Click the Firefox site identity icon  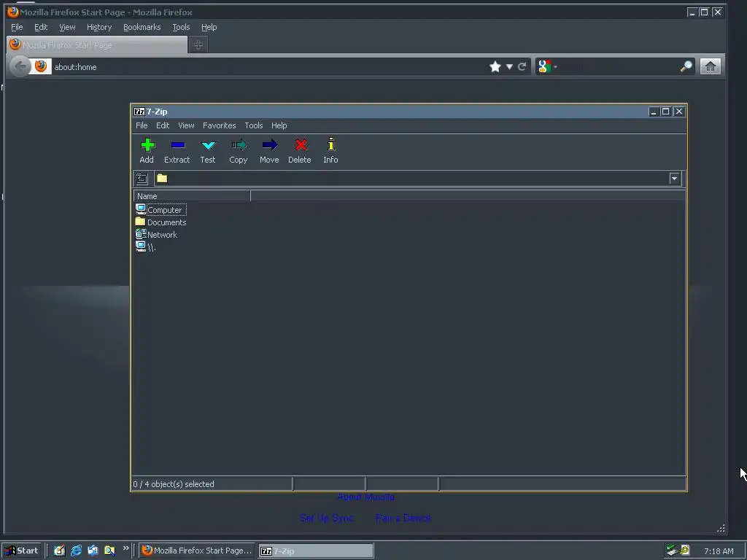point(41,66)
